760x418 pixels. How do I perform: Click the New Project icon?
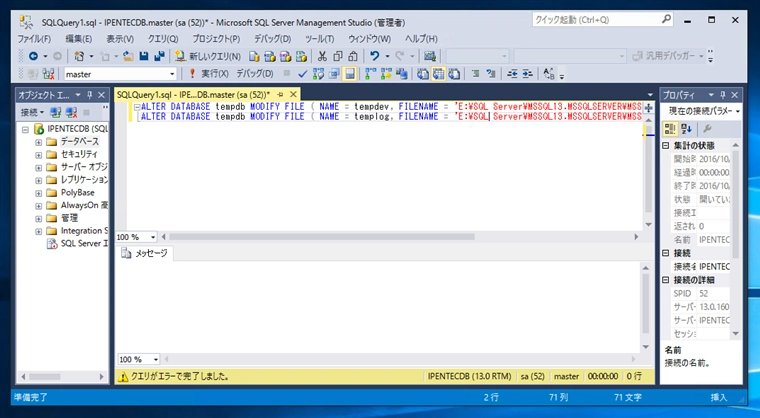pyautogui.click(x=79, y=56)
